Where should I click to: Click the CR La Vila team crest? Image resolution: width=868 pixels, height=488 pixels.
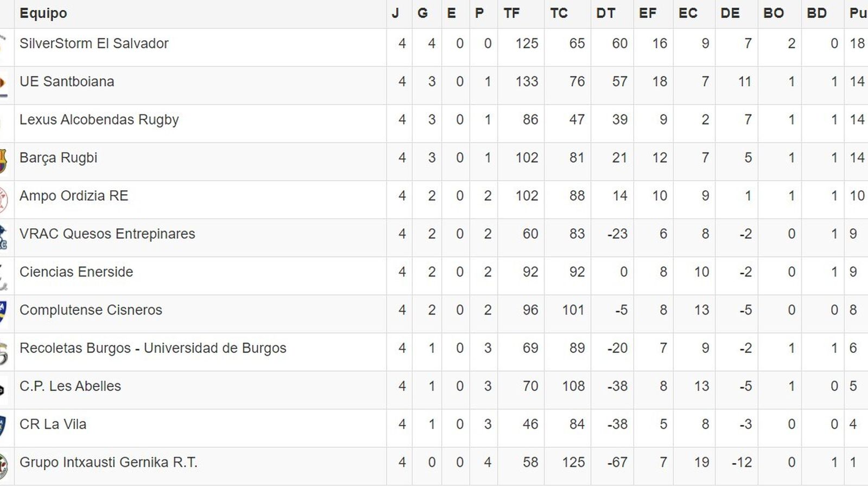[x=3, y=427]
